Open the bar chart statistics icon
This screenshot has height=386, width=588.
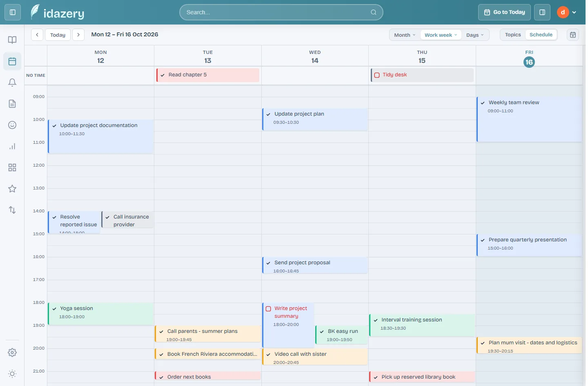[12, 146]
